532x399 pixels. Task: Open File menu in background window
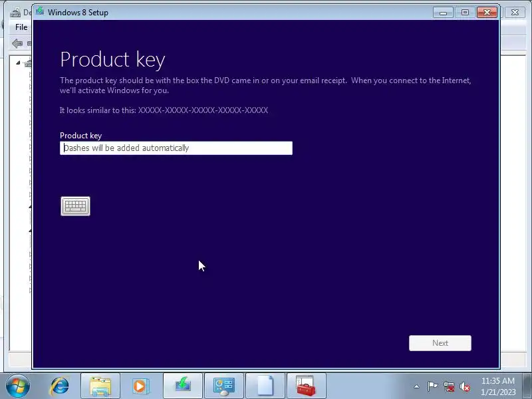click(21, 27)
